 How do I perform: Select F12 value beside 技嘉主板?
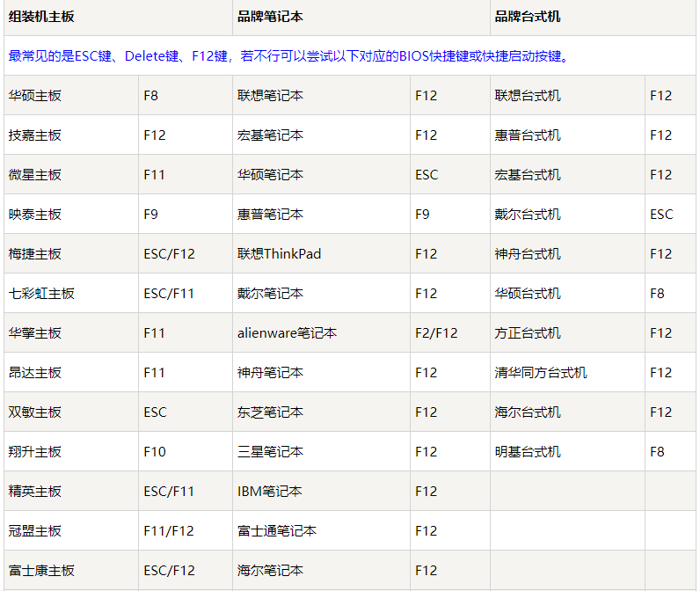tap(155, 135)
